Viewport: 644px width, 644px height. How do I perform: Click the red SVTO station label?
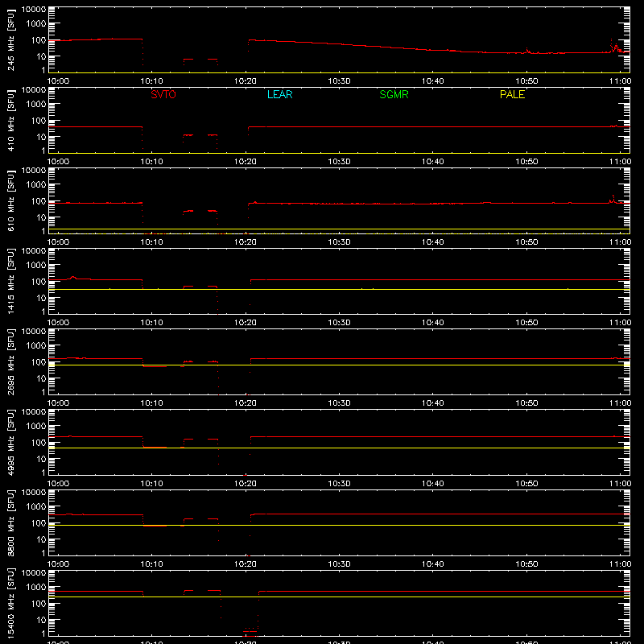point(163,94)
